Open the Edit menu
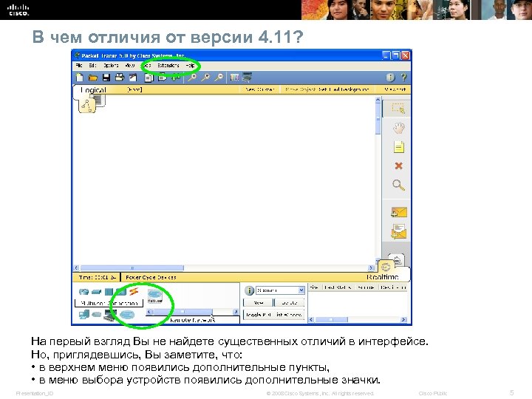The height and width of the screenshot is (399, 532). 92,66
